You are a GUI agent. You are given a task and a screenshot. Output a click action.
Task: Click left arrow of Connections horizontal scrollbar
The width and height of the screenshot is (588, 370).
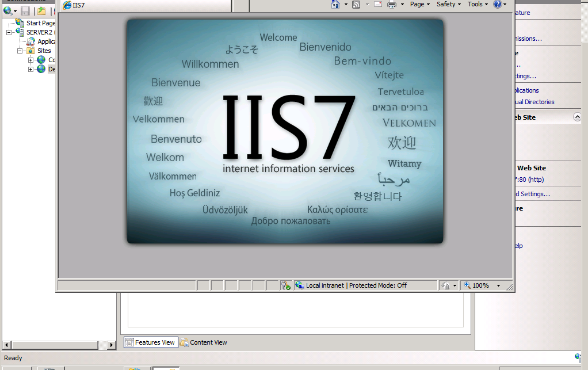point(6,345)
